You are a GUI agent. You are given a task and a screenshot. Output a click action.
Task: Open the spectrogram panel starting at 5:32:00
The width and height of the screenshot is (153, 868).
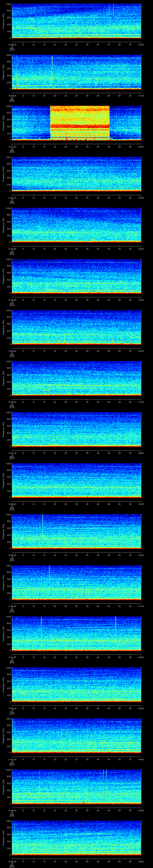[76, 174]
